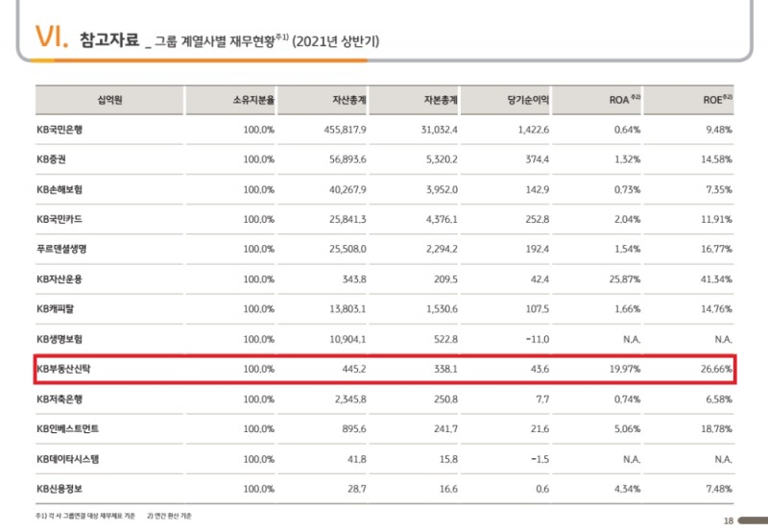Select the 'KB증권' row name

51,159
